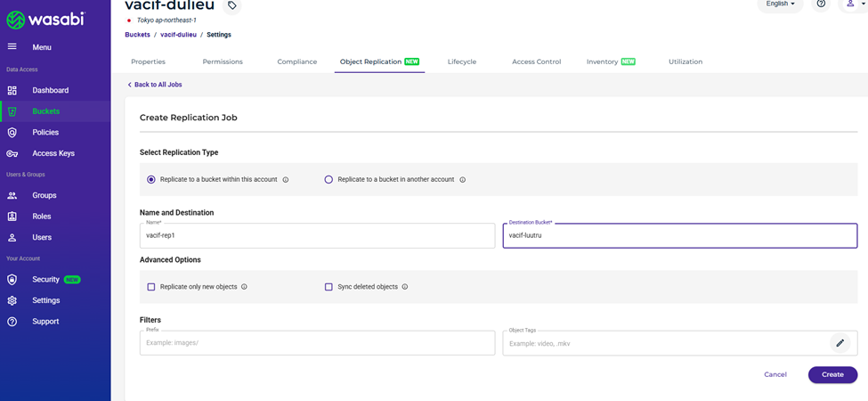
Task: Switch to the Lifecycle tab
Action: pyautogui.click(x=461, y=61)
